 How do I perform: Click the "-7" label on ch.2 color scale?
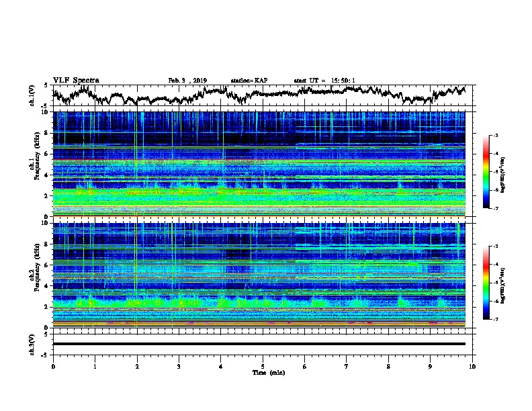pos(496,320)
